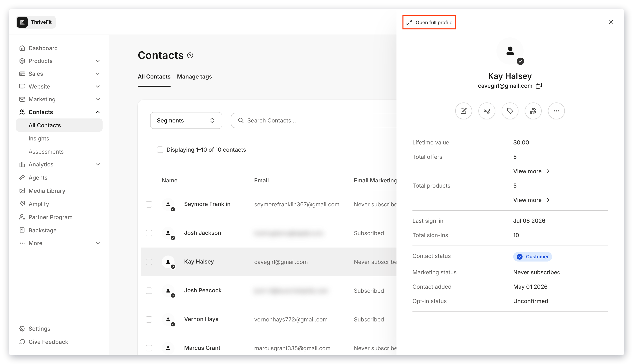633x364 pixels.
Task: Click Vernon Hays' avatar icon
Action: 168,319
